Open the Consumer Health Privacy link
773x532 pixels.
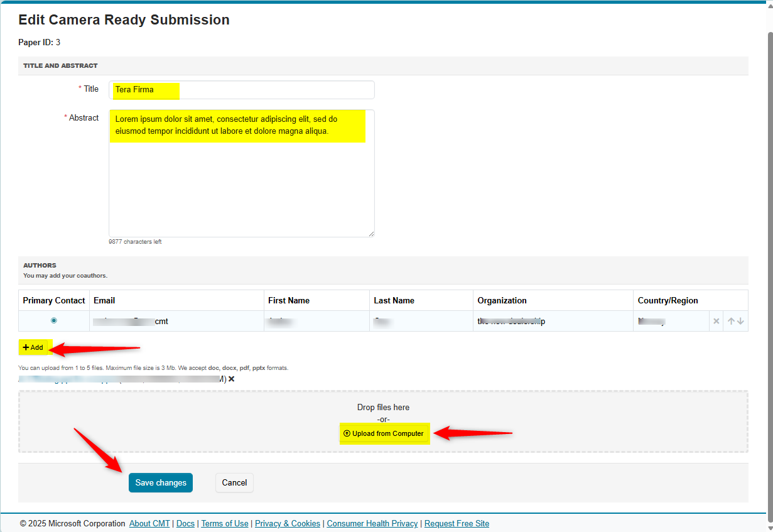click(372, 523)
